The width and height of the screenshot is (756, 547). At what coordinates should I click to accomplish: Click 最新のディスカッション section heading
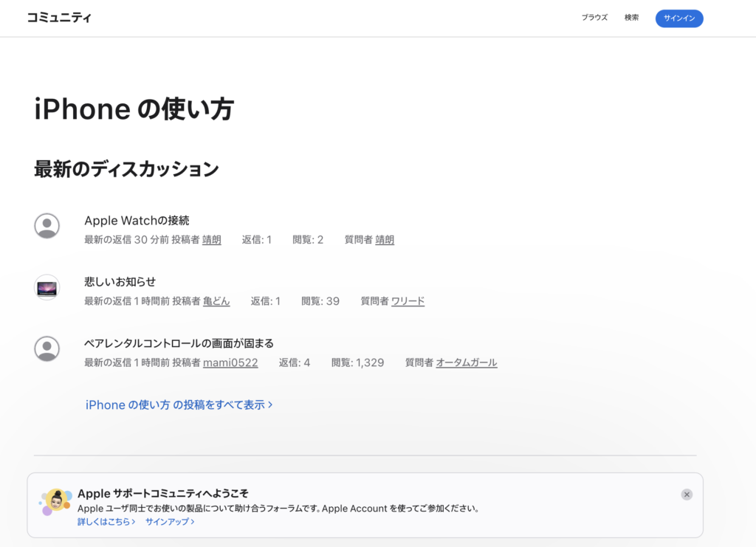point(126,169)
